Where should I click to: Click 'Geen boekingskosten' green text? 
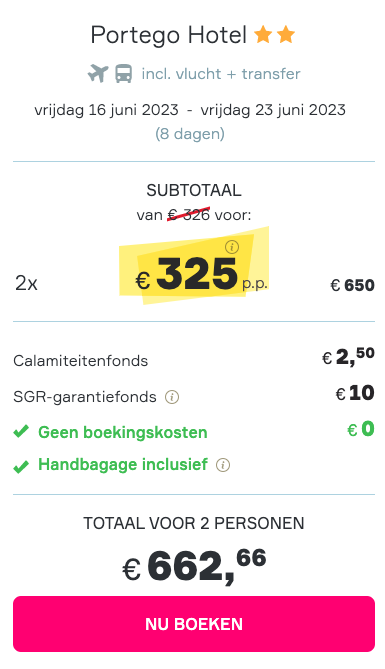123,432
